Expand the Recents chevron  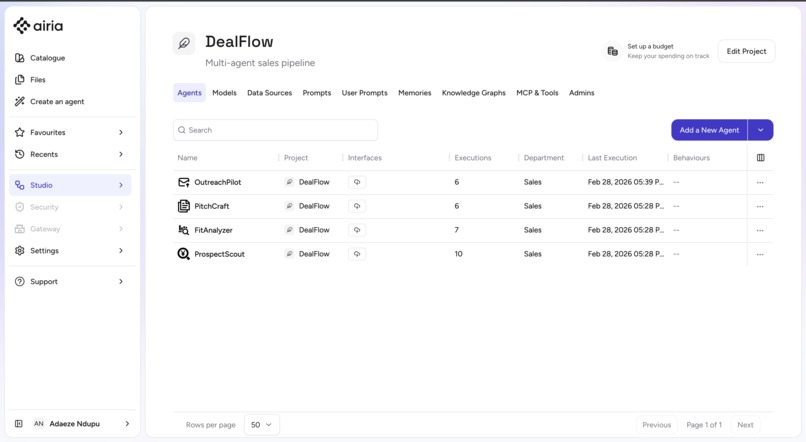pos(121,154)
